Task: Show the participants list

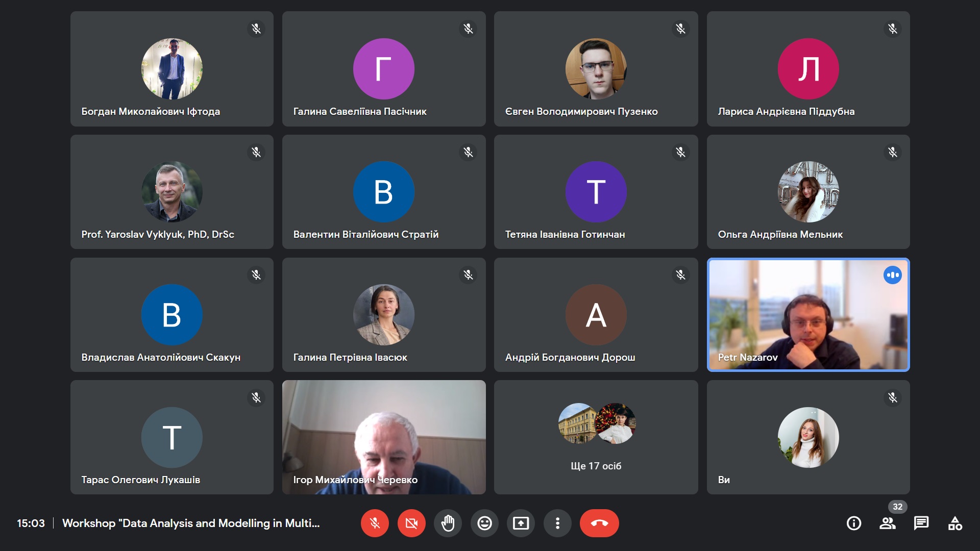Action: (x=888, y=523)
